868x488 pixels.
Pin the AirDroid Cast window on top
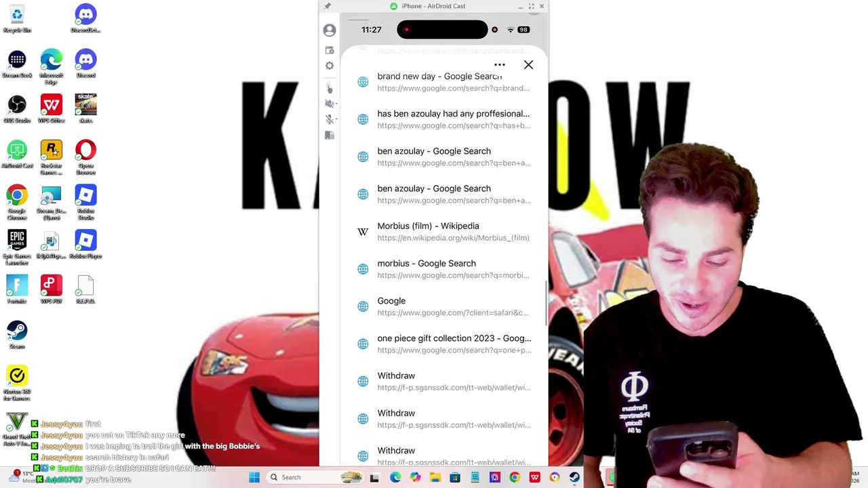point(328,6)
